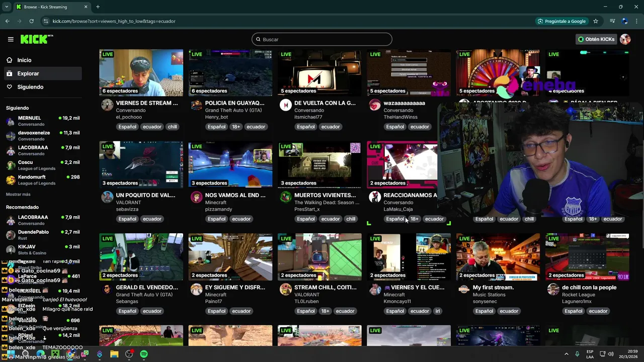Expand Mostrar más in Siguiendo list
Screen dimensions: 644x362
[x=18, y=194]
